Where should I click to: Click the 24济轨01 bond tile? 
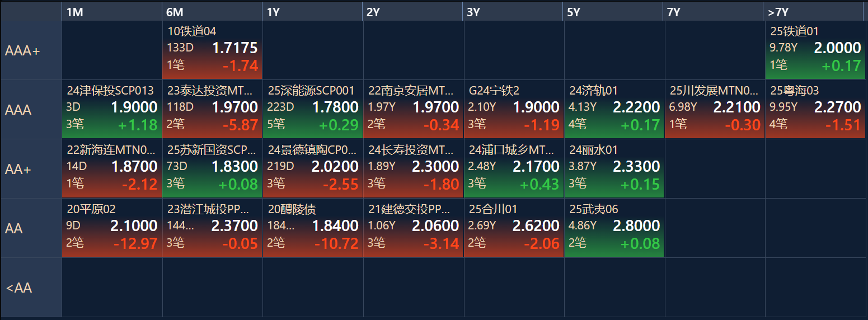coord(614,110)
